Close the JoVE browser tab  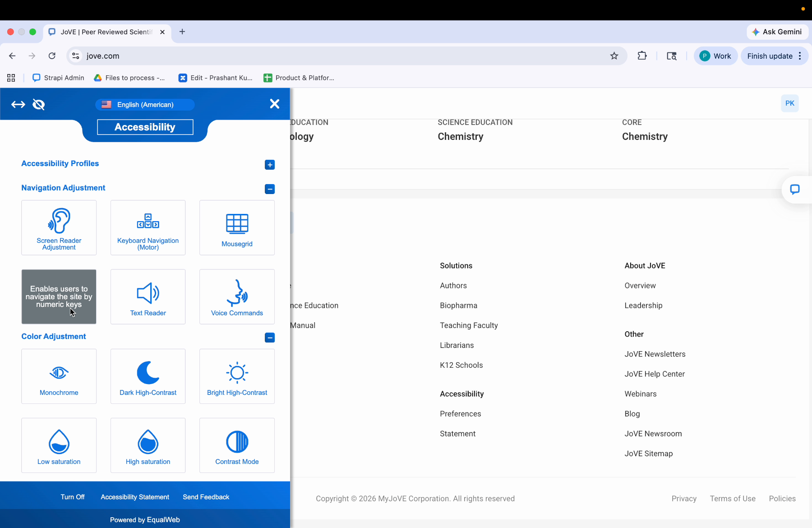coord(162,32)
